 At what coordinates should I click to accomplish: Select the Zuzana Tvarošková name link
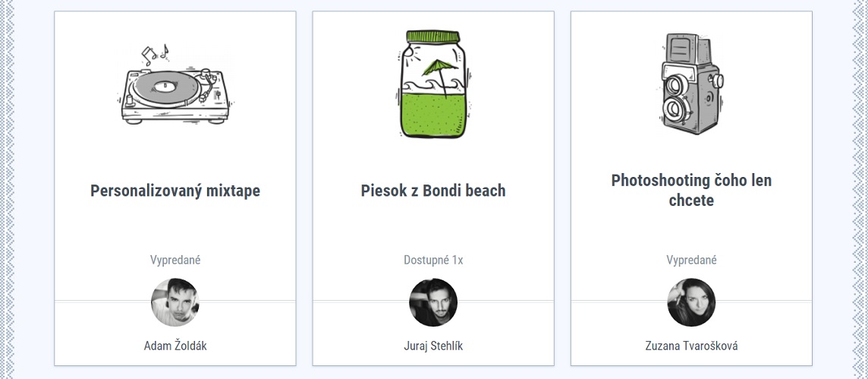[691, 346]
